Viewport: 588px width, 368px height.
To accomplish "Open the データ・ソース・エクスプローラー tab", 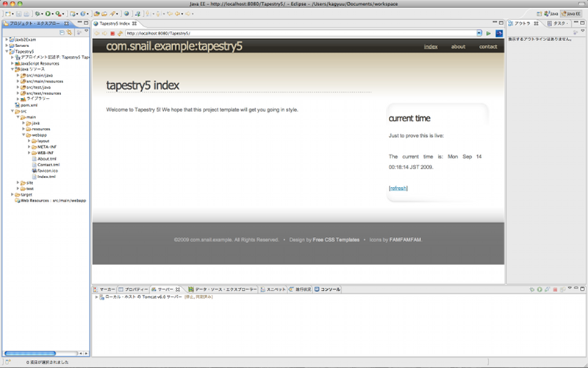I will point(224,289).
